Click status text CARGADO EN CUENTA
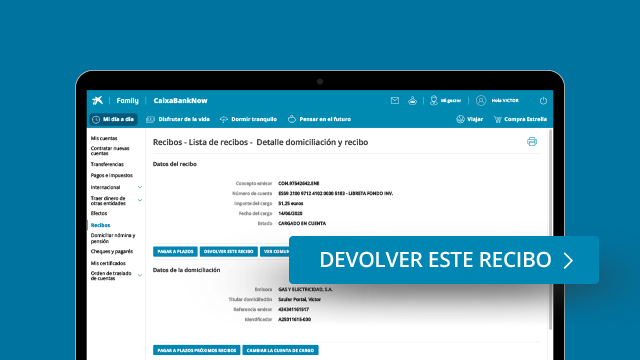The width and height of the screenshot is (640, 360). [302, 223]
